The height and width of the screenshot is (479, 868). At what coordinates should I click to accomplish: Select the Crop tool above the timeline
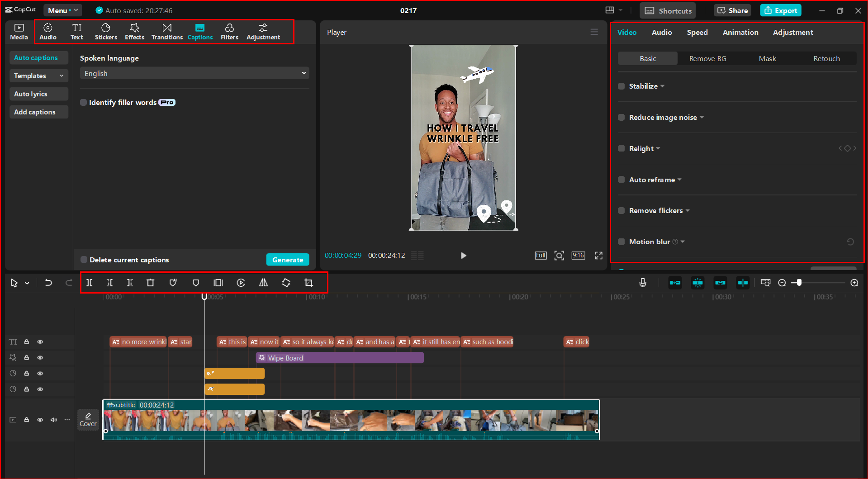[x=308, y=283]
